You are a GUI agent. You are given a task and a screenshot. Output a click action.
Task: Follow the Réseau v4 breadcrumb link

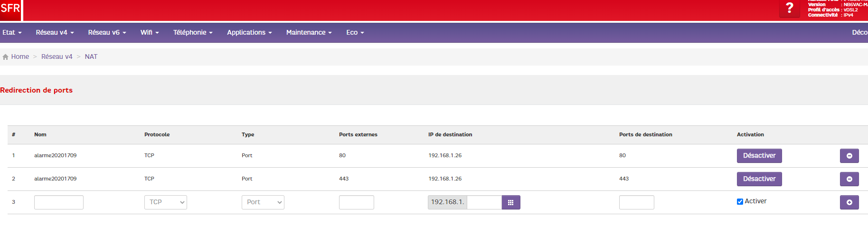[57, 57]
